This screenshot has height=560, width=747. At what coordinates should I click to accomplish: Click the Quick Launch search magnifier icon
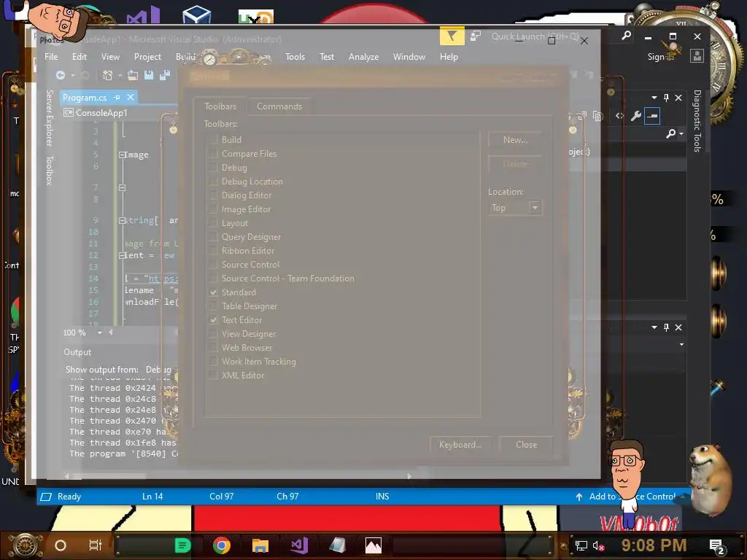click(627, 36)
